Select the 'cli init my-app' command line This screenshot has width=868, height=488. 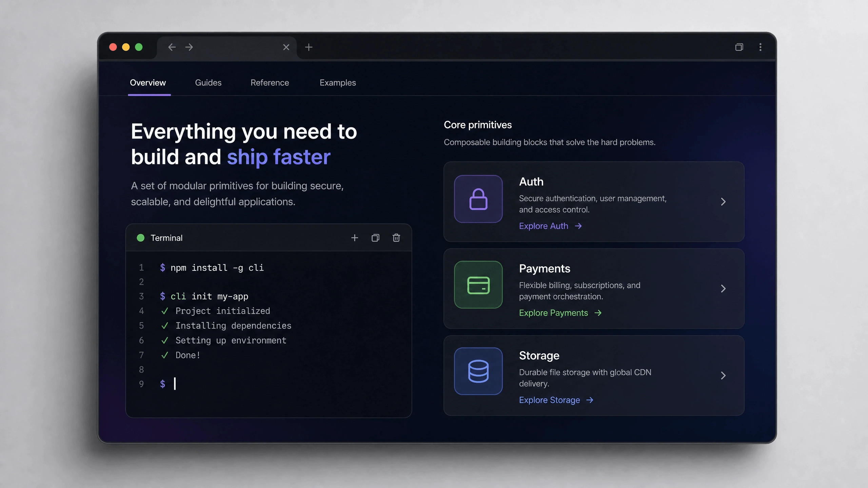tap(204, 297)
